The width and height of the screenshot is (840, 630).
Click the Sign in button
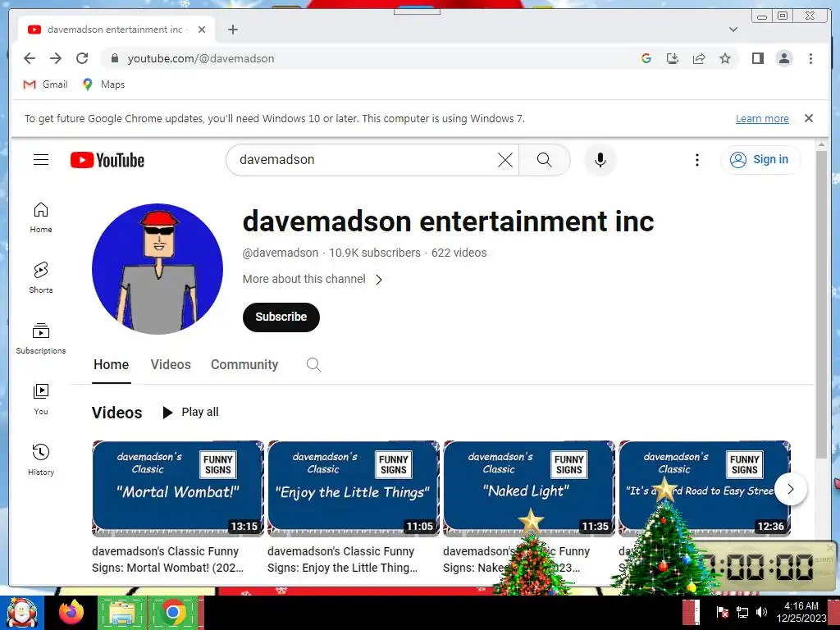[x=760, y=160]
